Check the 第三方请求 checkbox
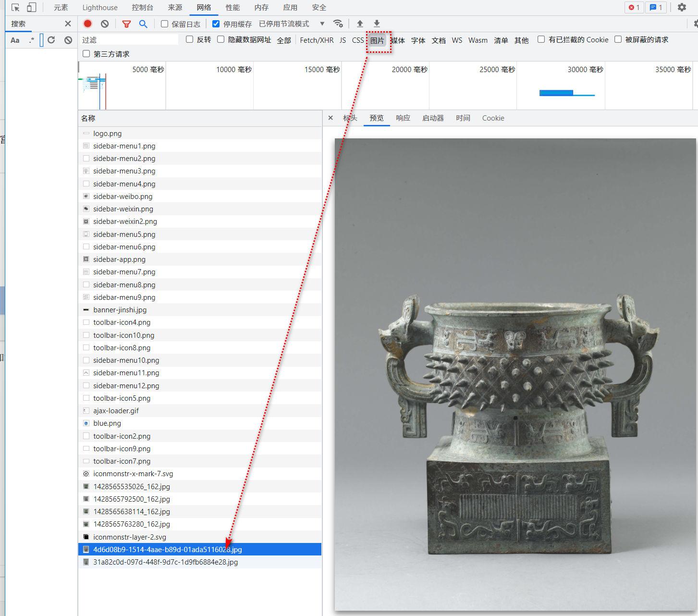The image size is (698, 616). point(86,54)
